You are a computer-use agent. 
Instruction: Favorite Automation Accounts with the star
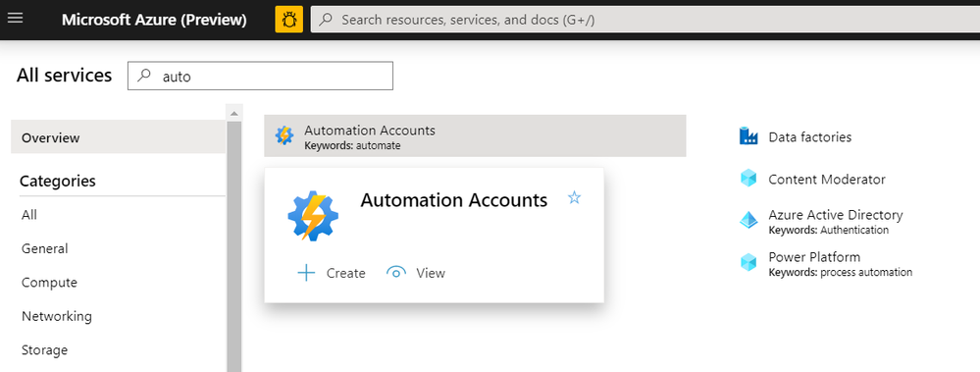coord(575,198)
